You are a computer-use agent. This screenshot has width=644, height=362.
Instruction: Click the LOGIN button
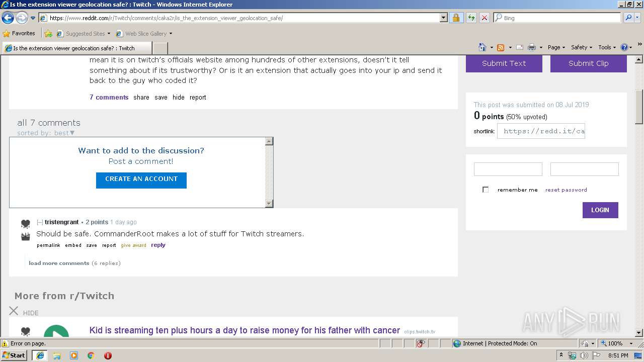pyautogui.click(x=600, y=210)
